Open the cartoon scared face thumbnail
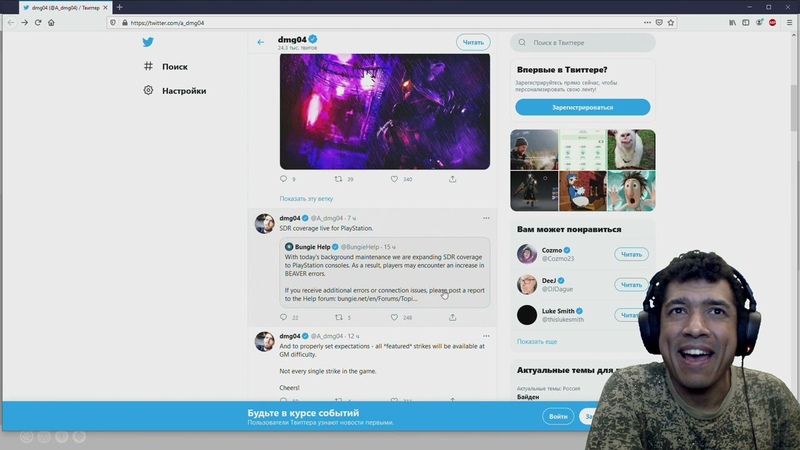 pyautogui.click(x=631, y=191)
